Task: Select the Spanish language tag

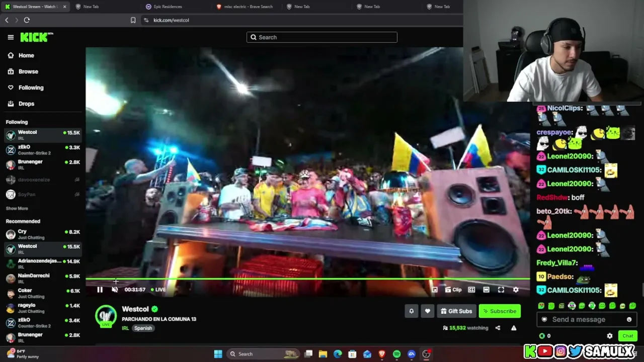Action: tap(143, 328)
